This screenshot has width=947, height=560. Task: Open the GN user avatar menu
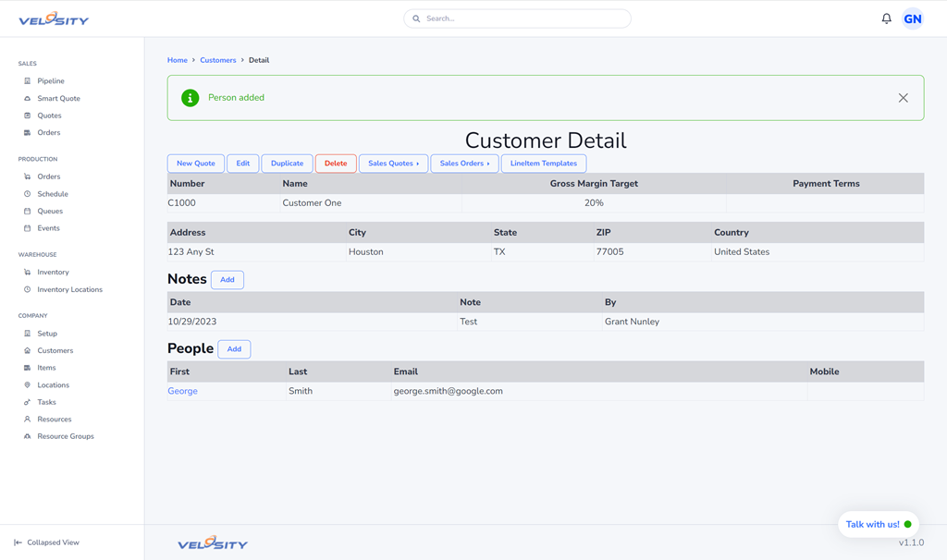click(912, 18)
